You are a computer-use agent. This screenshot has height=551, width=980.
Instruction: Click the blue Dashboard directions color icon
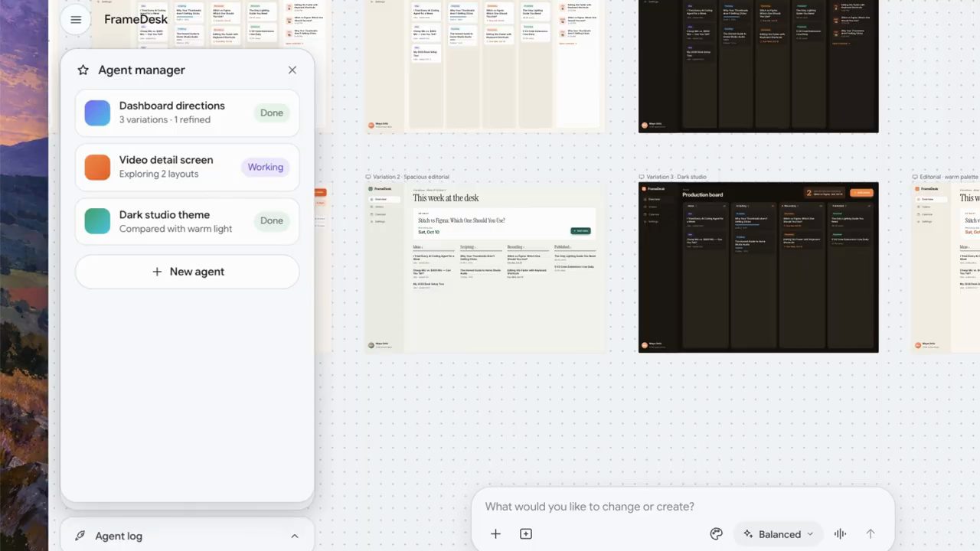pos(97,112)
